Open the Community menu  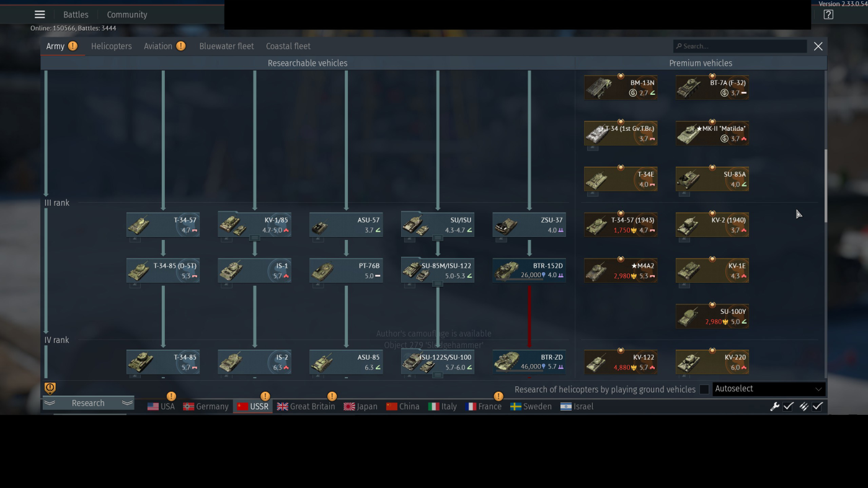coord(127,14)
